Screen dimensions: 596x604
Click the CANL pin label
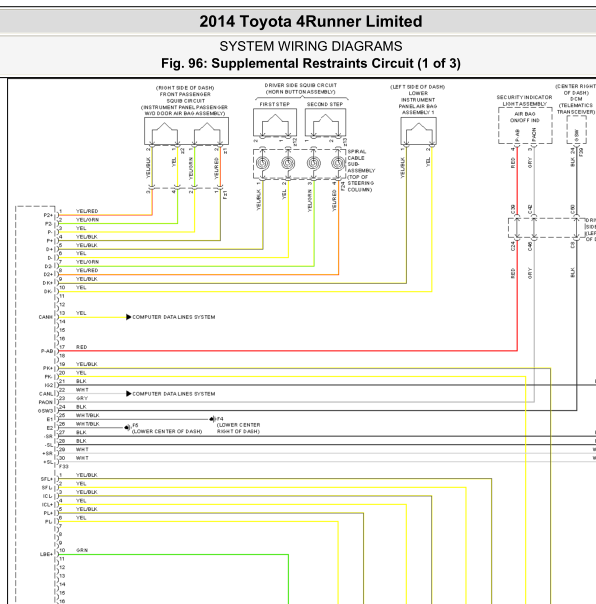coord(46,394)
